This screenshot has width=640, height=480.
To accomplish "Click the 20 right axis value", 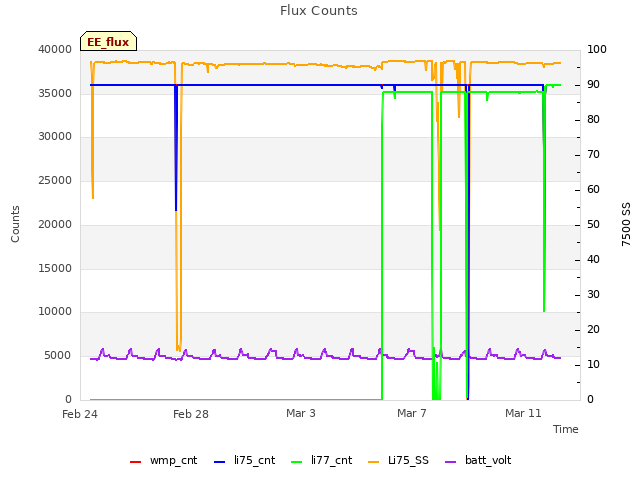I will click(593, 329).
